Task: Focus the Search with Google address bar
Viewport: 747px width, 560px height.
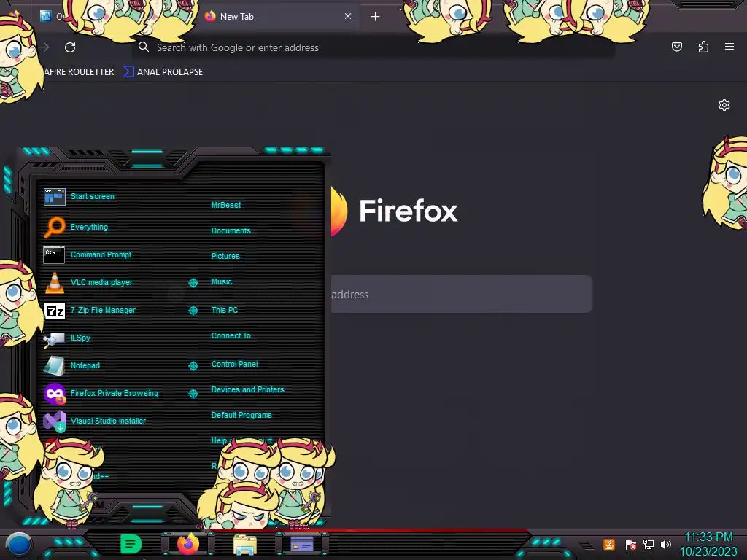Action: [x=373, y=47]
